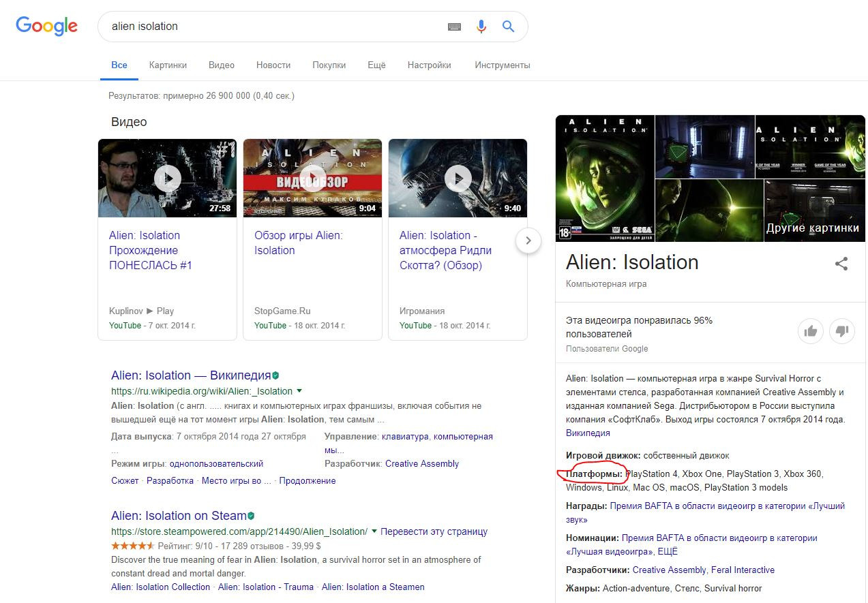Viewport: 868px width, 603px height.
Task: Open the 'Сюжет' sitelink
Action: 125,480
